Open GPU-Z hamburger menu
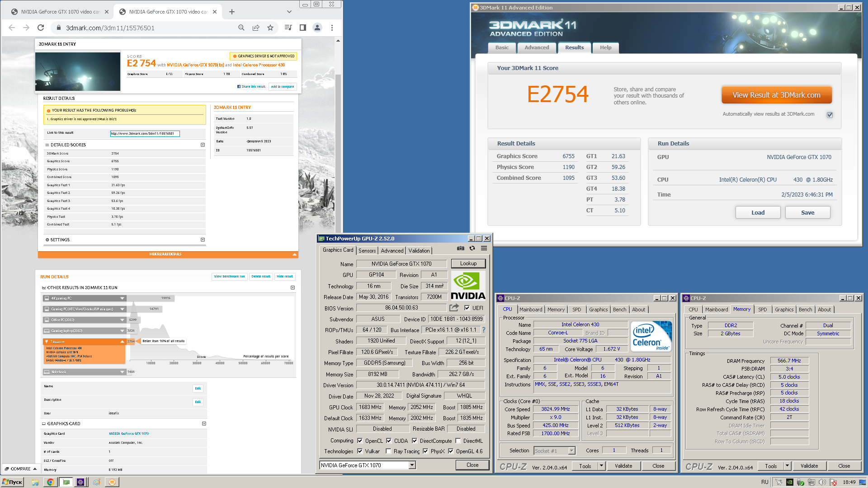Viewport: 868px width, 488px height. 484,248
